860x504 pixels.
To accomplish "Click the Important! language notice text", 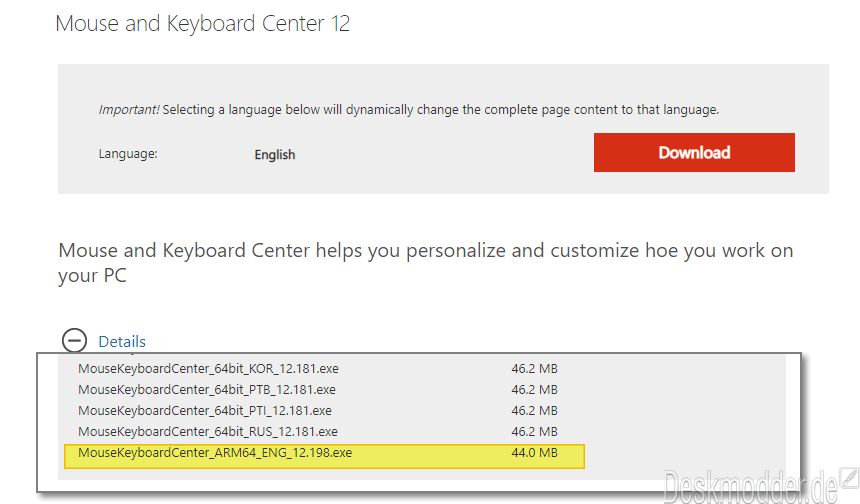I will click(x=409, y=110).
